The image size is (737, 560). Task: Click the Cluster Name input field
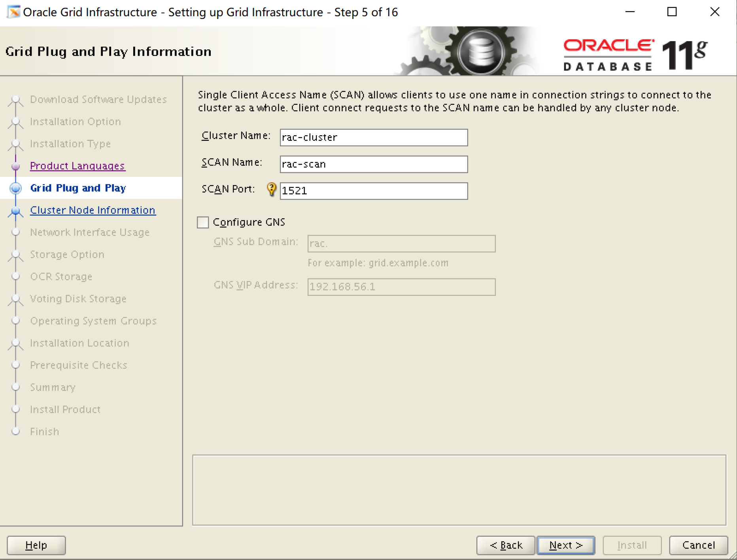click(x=374, y=137)
